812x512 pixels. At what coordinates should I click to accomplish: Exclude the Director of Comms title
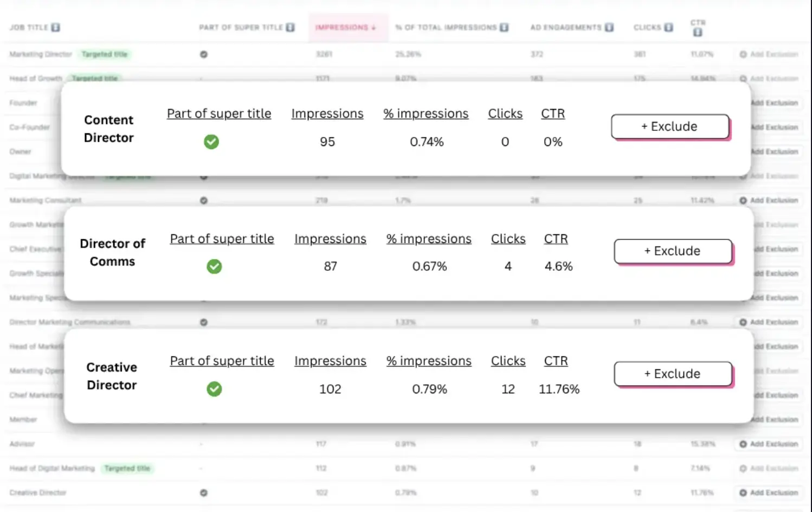(x=673, y=251)
